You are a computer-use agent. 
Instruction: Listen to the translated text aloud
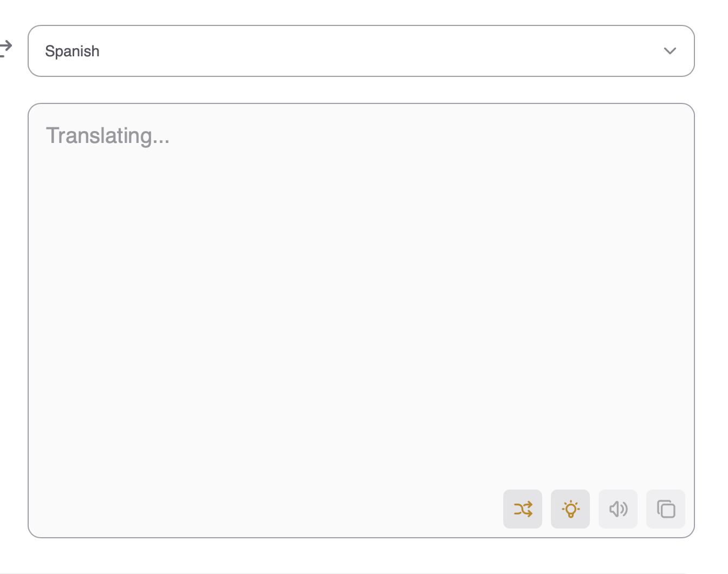618,509
